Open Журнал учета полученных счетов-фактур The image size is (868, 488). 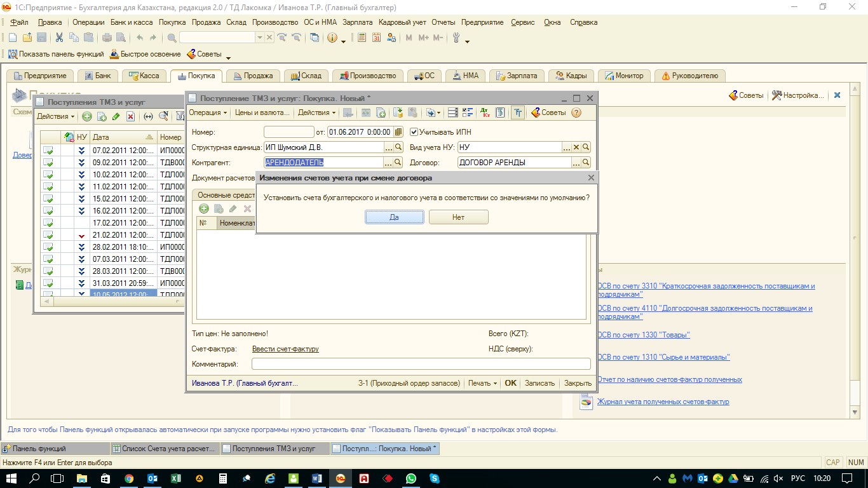(663, 402)
